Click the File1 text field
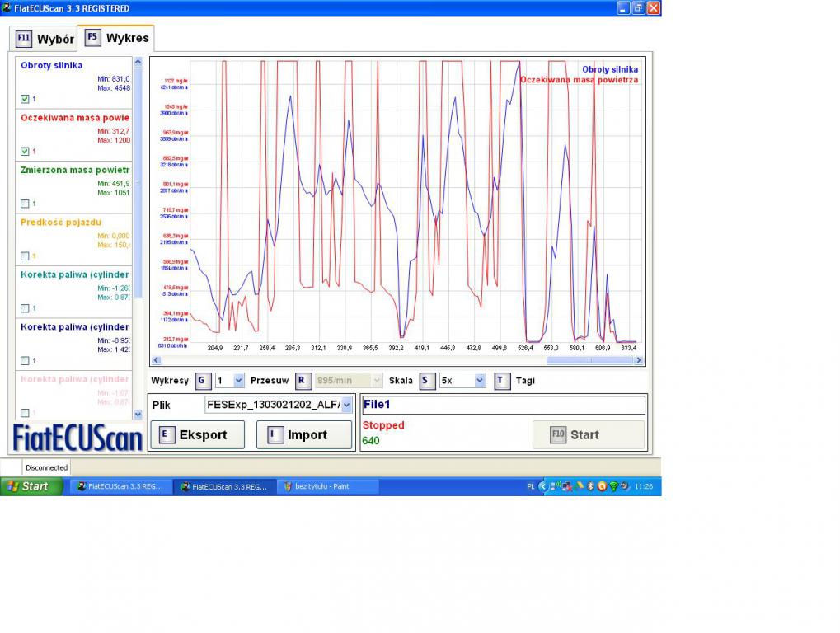840x633 pixels. [503, 405]
